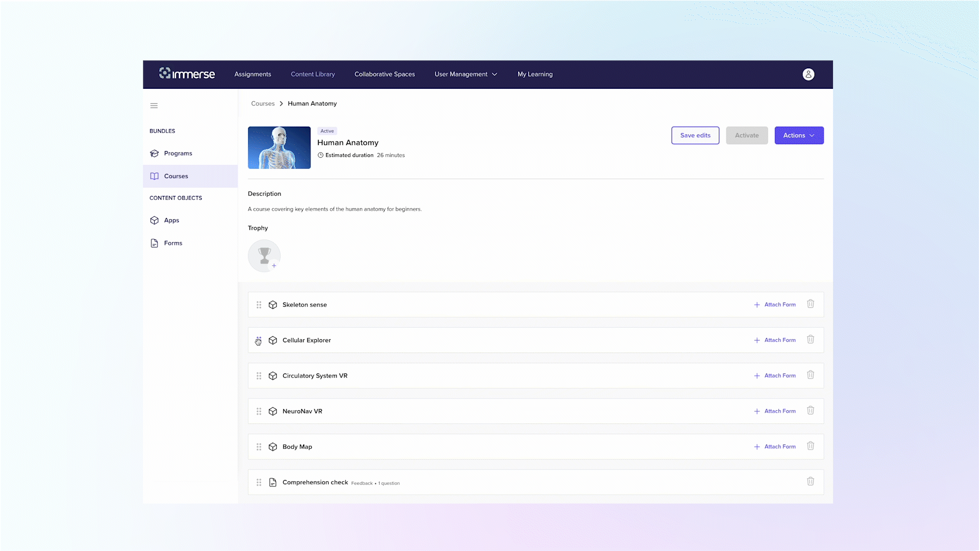Click the drag handle for Circulatory System VR
The image size is (980, 551).
(x=259, y=376)
